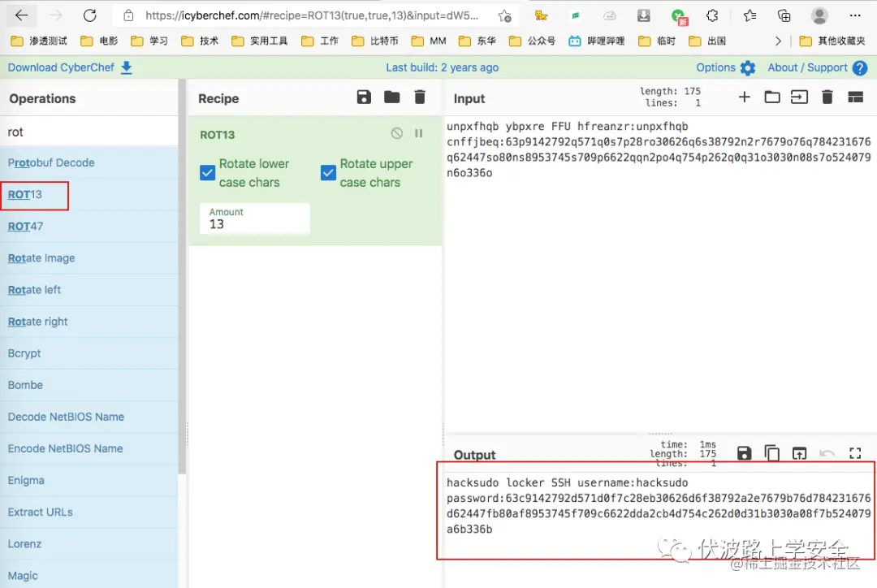Image resolution: width=877 pixels, height=588 pixels.
Task: Load recipe using folder icon
Action: coord(391,97)
